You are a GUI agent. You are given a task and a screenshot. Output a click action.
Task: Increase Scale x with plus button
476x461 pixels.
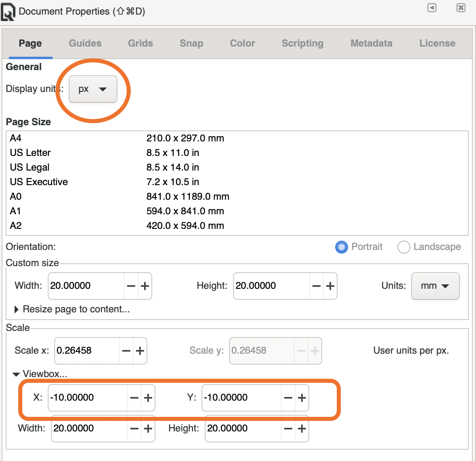tap(140, 351)
